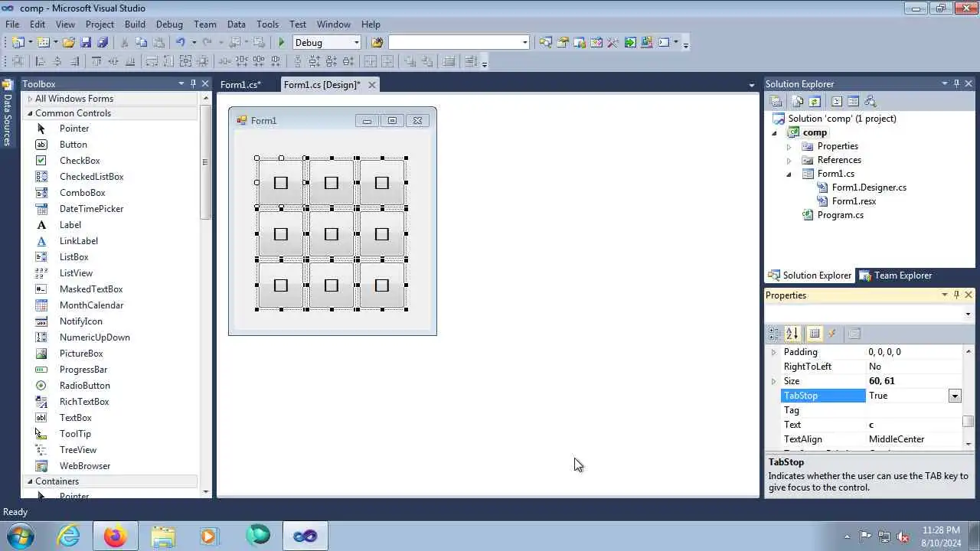980x551 pixels.
Task: Open the TabStop value dropdown
Action: pos(955,396)
